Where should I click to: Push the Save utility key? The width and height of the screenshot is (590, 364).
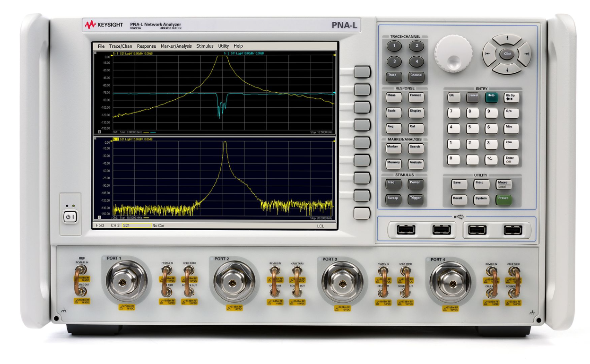[x=459, y=184]
